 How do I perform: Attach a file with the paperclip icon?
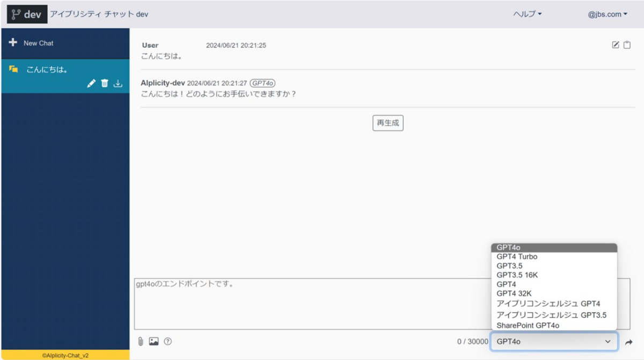pos(141,341)
